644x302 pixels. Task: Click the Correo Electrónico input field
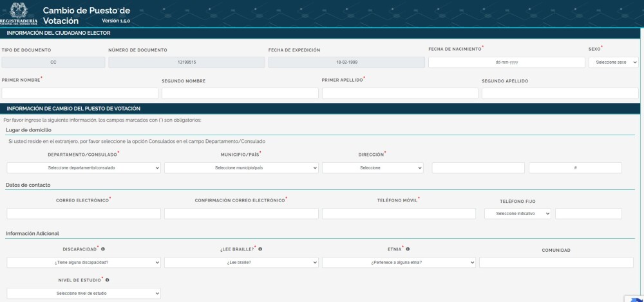tap(84, 214)
